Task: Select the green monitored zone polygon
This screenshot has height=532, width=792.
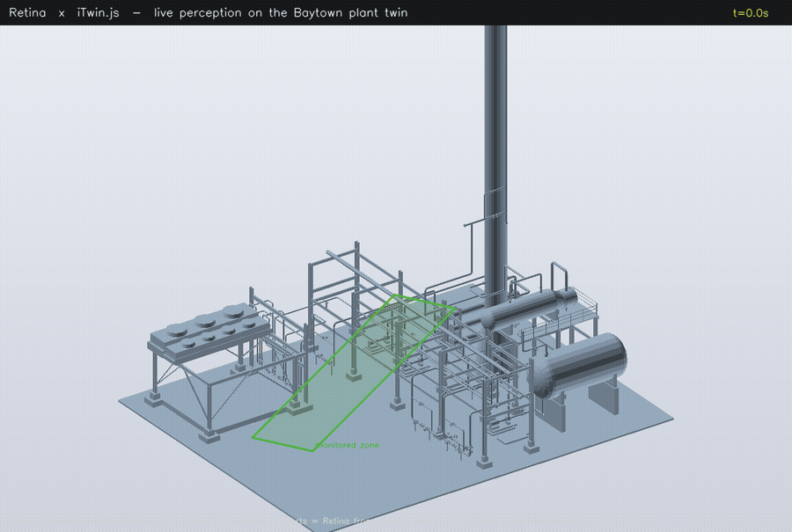Action: coord(354,373)
